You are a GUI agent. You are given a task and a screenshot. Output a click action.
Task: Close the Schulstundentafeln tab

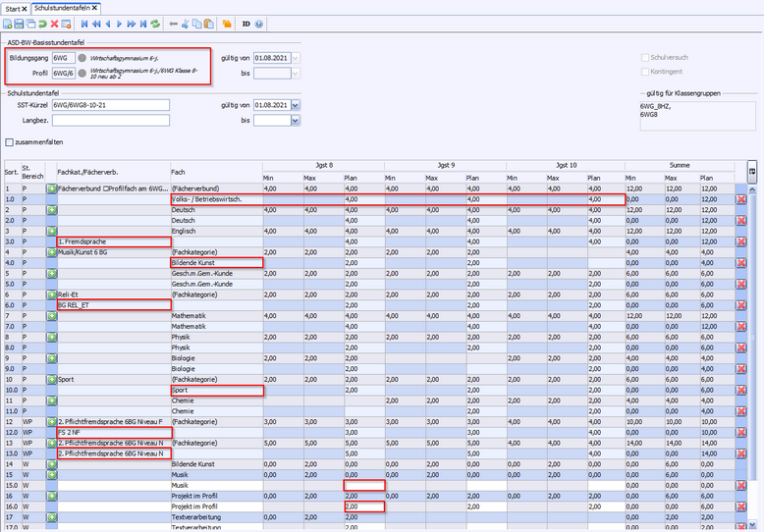(95, 8)
